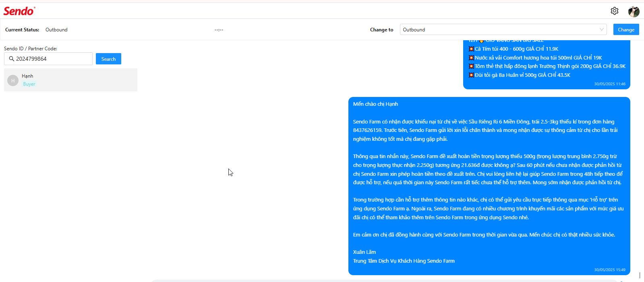The width and height of the screenshot is (644, 282).
Task: Click 'Trung Tâm Dịch Vụ Khách Hàng Sendo Farm'
Action: point(404,261)
